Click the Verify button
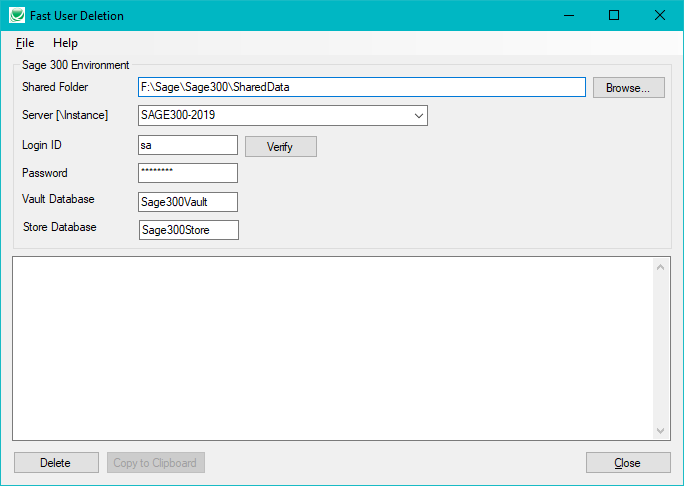Screen dimensions: 684x486 click(x=281, y=147)
